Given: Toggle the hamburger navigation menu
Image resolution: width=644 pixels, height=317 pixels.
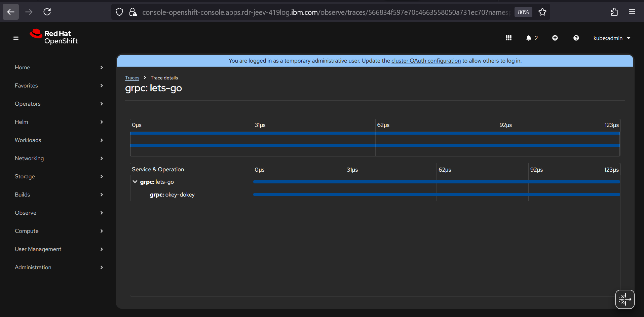Looking at the screenshot, I should [x=16, y=38].
